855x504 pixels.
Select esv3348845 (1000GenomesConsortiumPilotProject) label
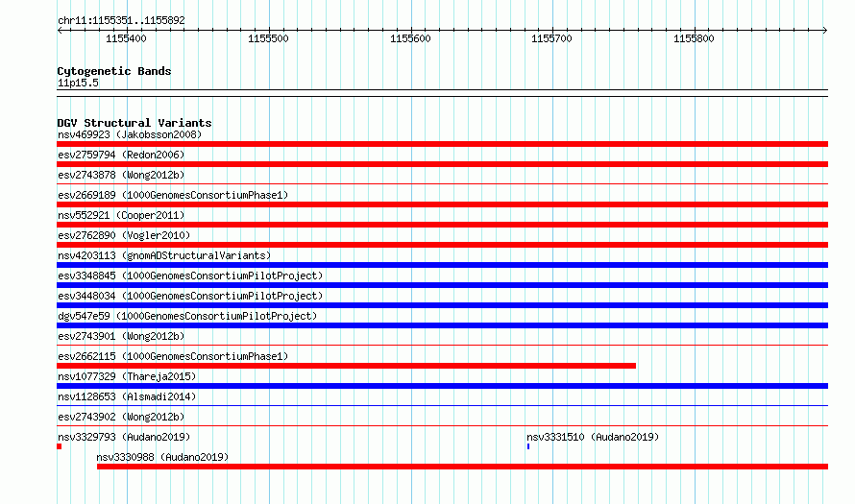point(190,276)
